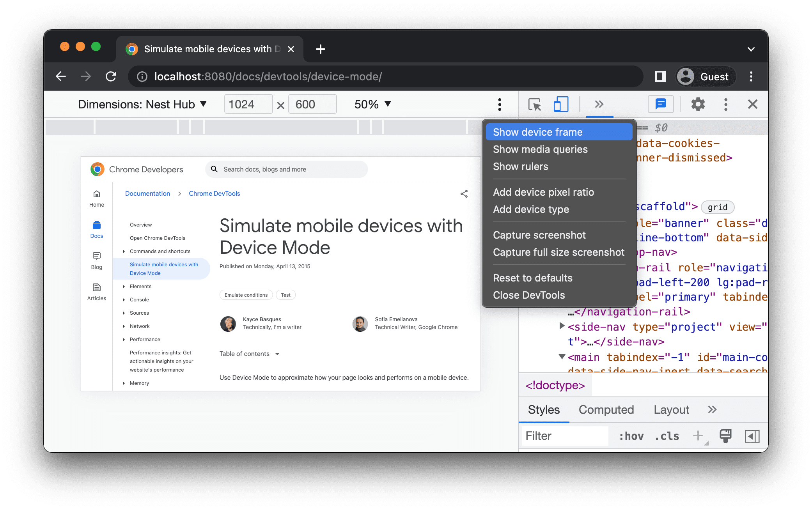Select Capture full size screenshot
The width and height of the screenshot is (812, 510).
coord(559,253)
